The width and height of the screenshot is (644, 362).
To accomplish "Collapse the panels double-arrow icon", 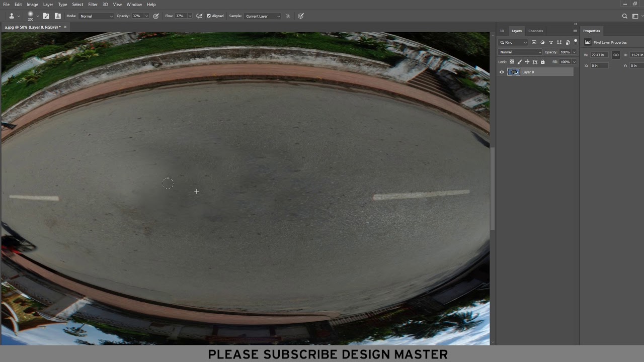I will [576, 24].
